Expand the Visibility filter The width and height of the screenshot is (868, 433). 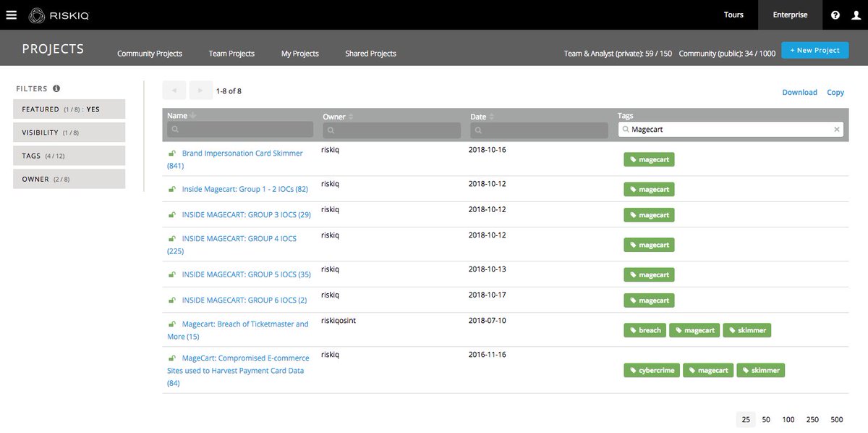click(x=69, y=133)
